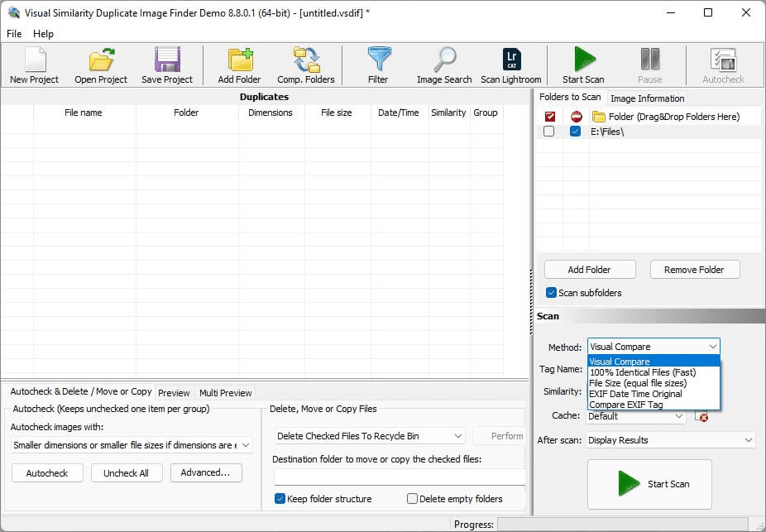Viewport: 766px width, 532px height.
Task: Switch to the Image Information tab
Action: point(648,98)
